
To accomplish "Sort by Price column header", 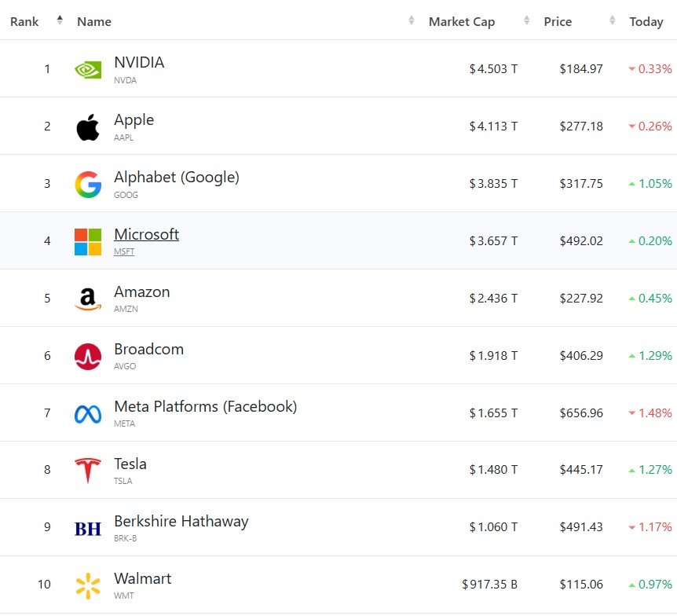I will [x=558, y=22].
